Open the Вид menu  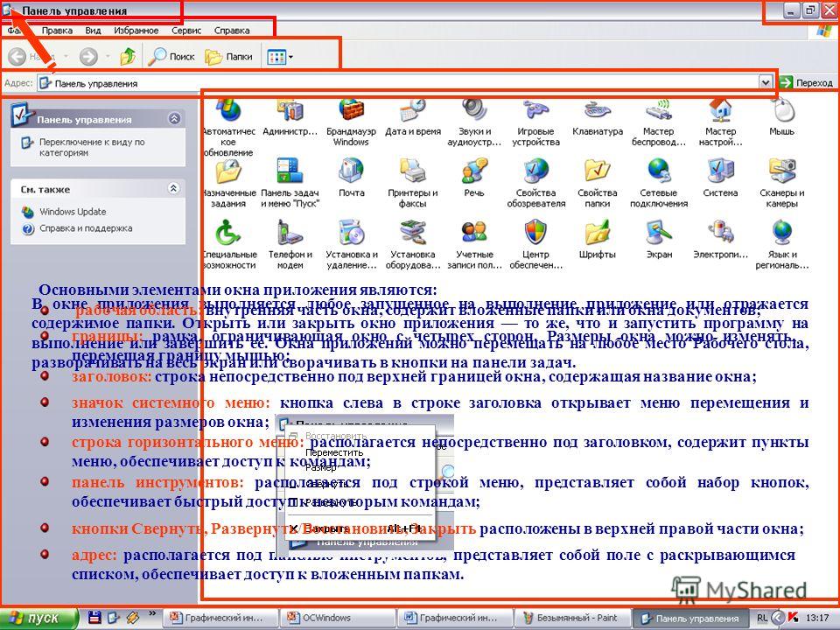coord(94,31)
